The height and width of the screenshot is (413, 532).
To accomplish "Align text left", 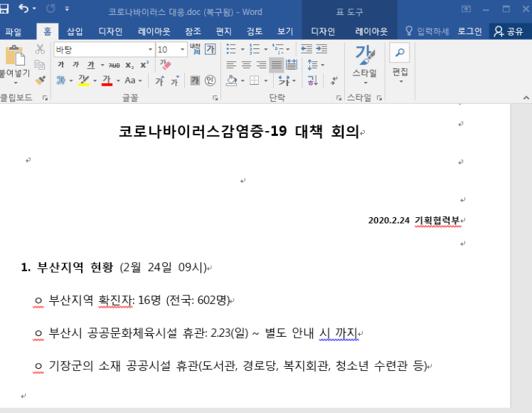I will (x=231, y=65).
